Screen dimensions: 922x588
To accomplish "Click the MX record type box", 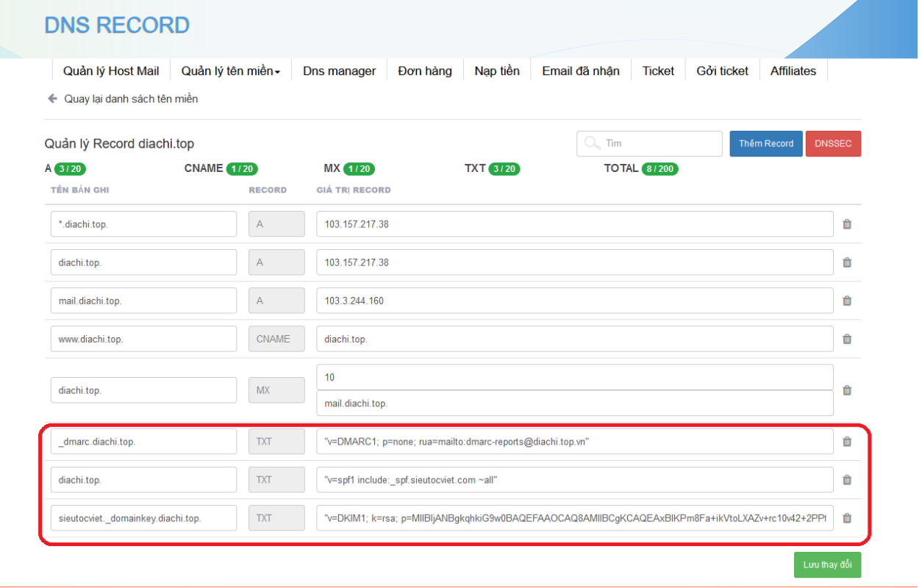I will [x=276, y=390].
